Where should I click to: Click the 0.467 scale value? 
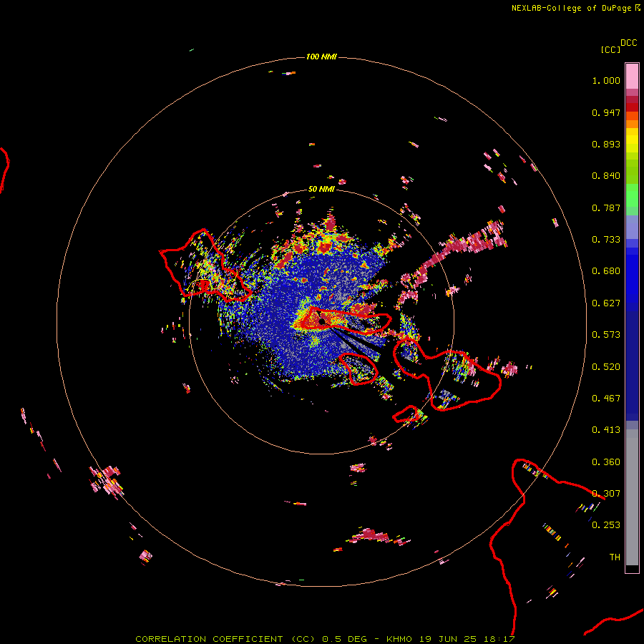click(606, 399)
